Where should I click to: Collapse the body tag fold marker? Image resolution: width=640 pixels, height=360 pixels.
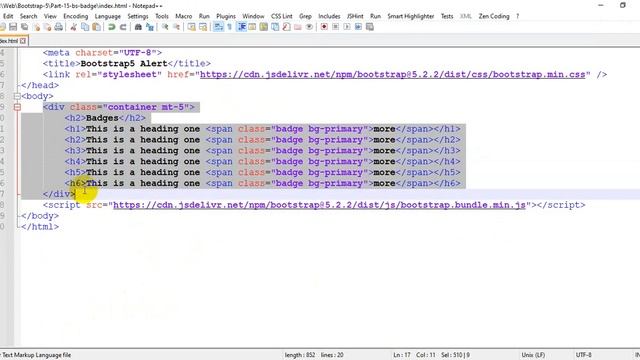point(17,96)
